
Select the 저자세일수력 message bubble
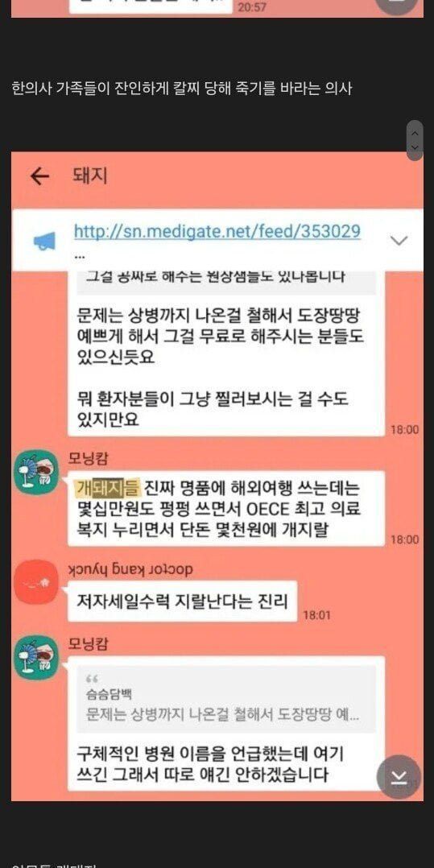pyautogui.click(x=182, y=601)
